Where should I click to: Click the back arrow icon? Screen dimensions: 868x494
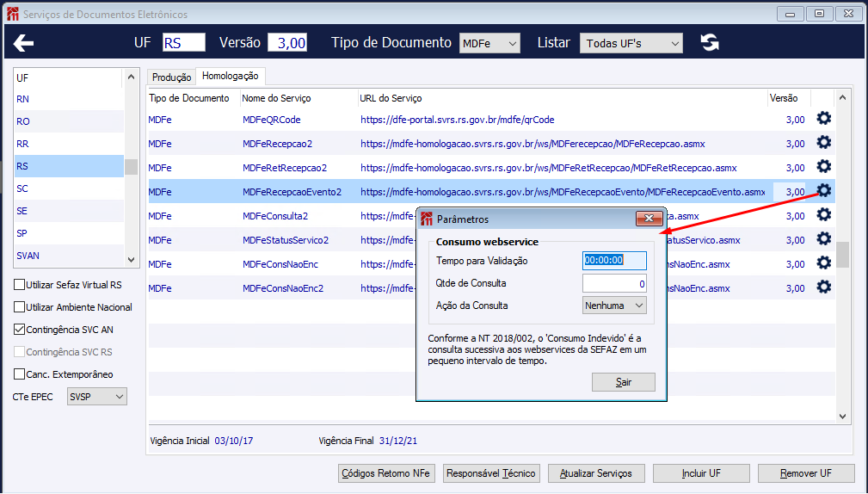[x=23, y=43]
